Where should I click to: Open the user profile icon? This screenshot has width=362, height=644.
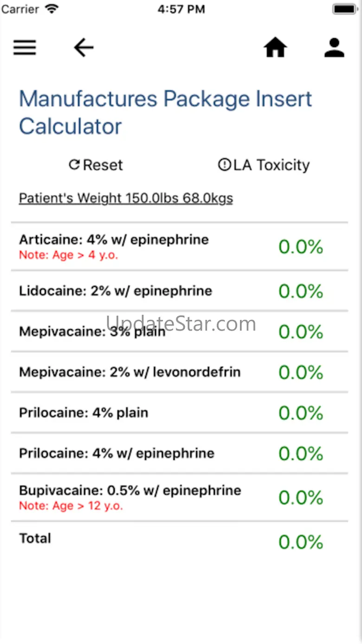[334, 47]
